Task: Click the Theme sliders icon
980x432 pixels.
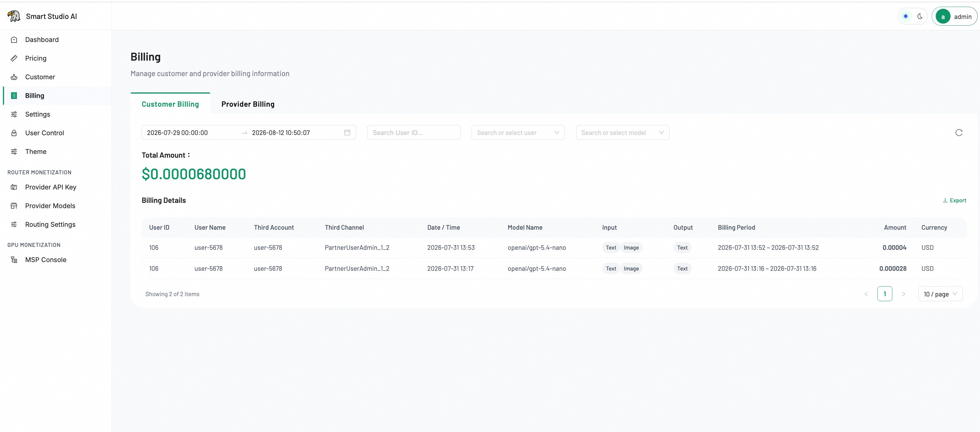Action: [14, 152]
